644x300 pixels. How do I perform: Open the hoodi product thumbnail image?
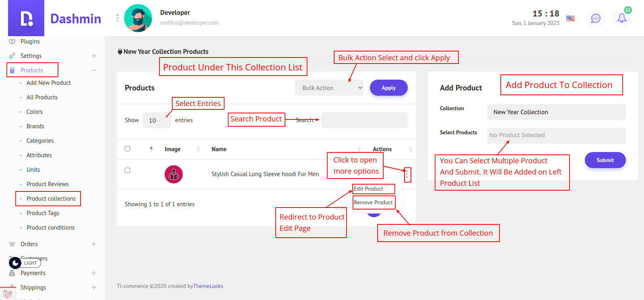(x=173, y=175)
